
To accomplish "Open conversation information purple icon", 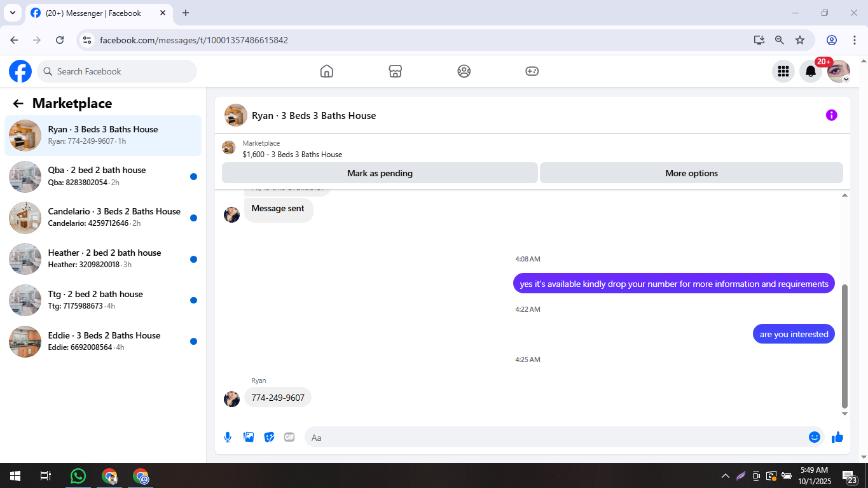I will point(831,115).
